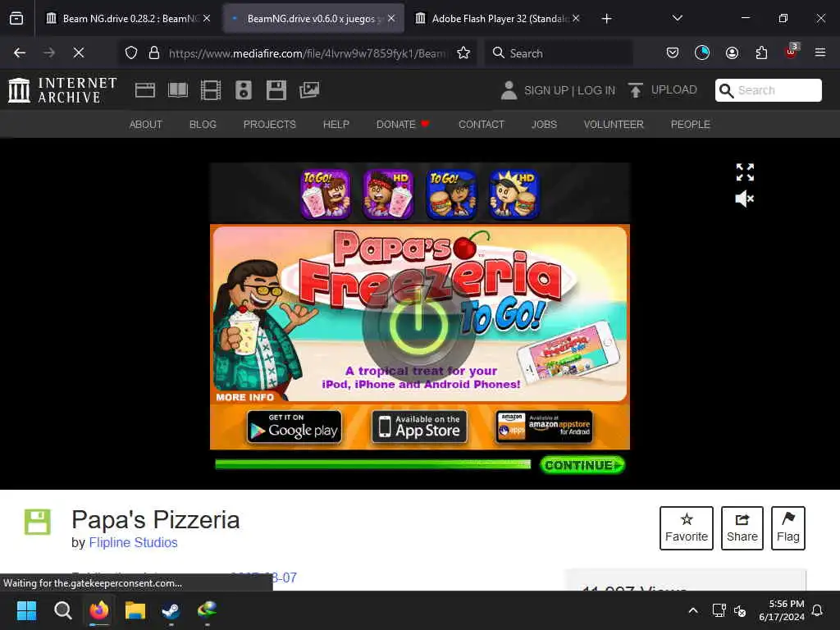This screenshot has height=630, width=840.
Task: Open the Extensions puzzle icon
Action: (x=761, y=52)
